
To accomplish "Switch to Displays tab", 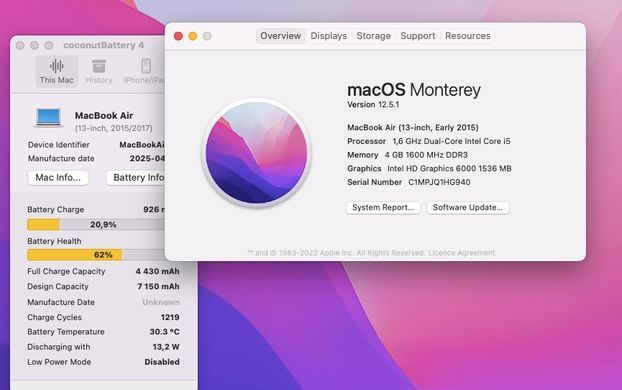I will [328, 36].
